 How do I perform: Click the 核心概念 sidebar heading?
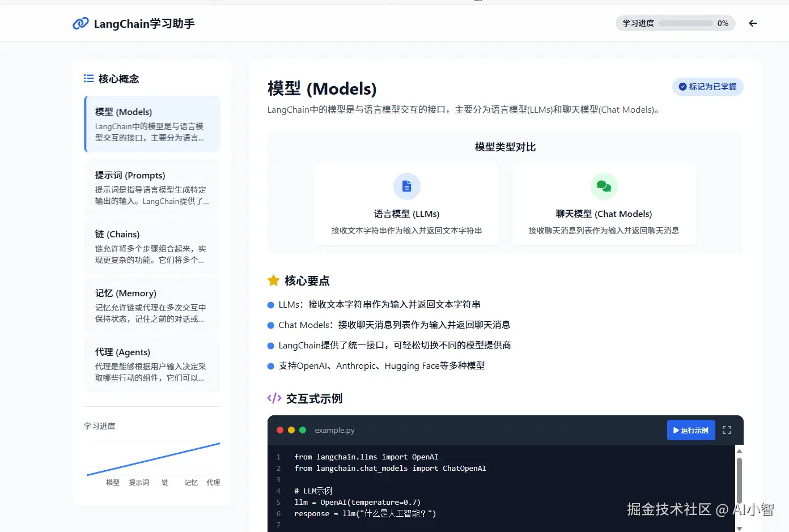coord(118,79)
